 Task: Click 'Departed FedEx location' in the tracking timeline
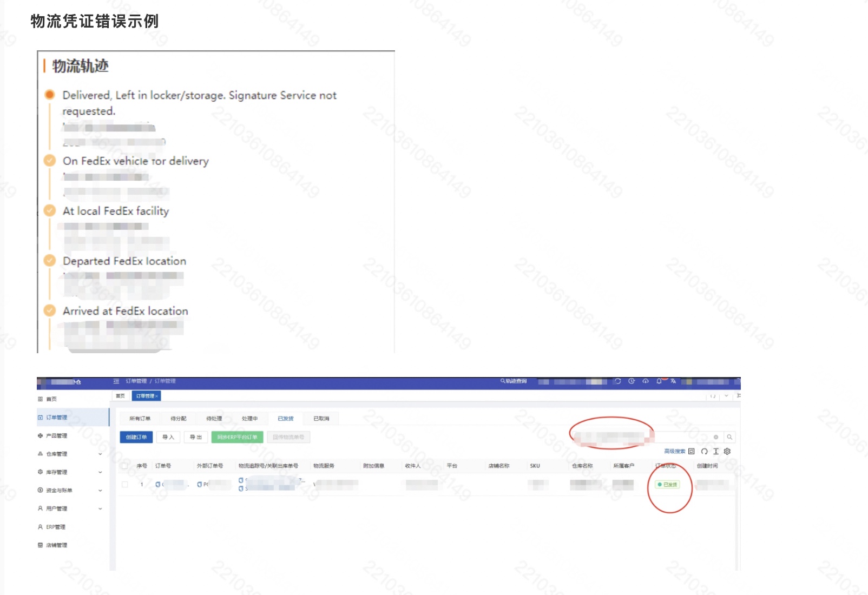124,261
